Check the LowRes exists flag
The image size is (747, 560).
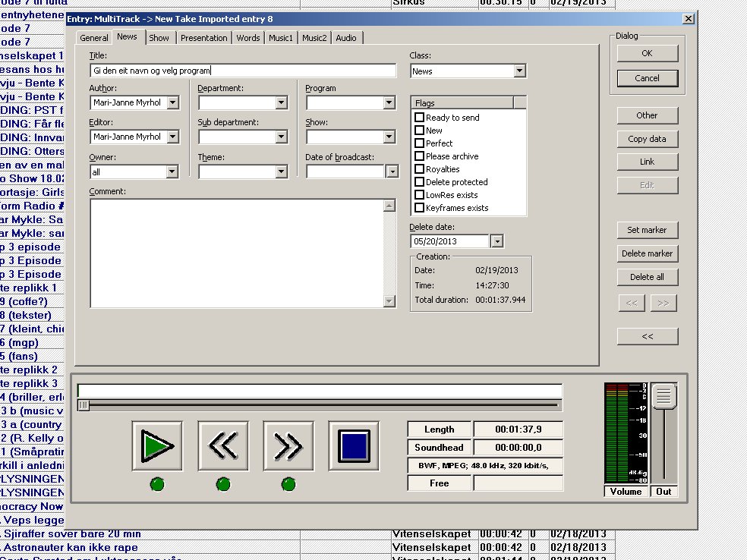coord(419,194)
